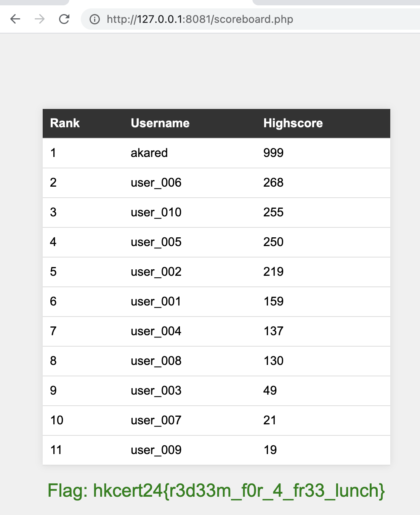Image resolution: width=420 pixels, height=515 pixels.
Task: Click username user_010
Action: click(x=156, y=212)
